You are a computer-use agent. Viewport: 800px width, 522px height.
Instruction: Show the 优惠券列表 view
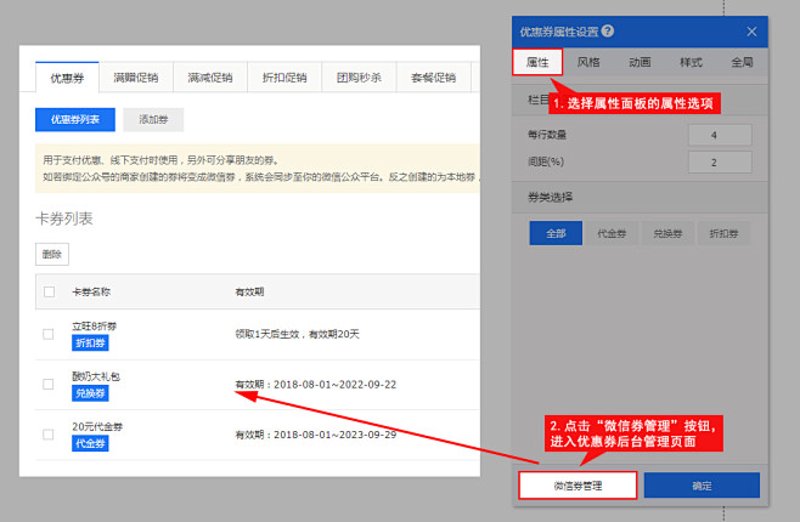(75, 119)
